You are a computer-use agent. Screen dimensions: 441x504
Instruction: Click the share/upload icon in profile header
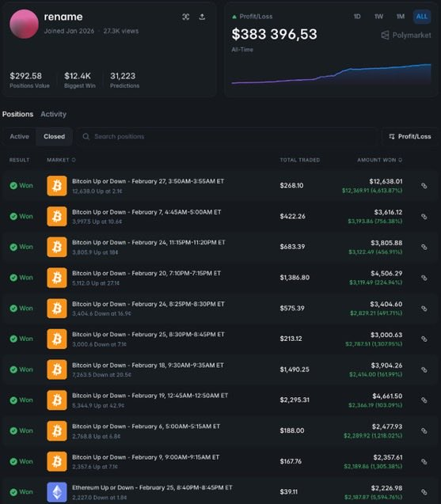(202, 17)
